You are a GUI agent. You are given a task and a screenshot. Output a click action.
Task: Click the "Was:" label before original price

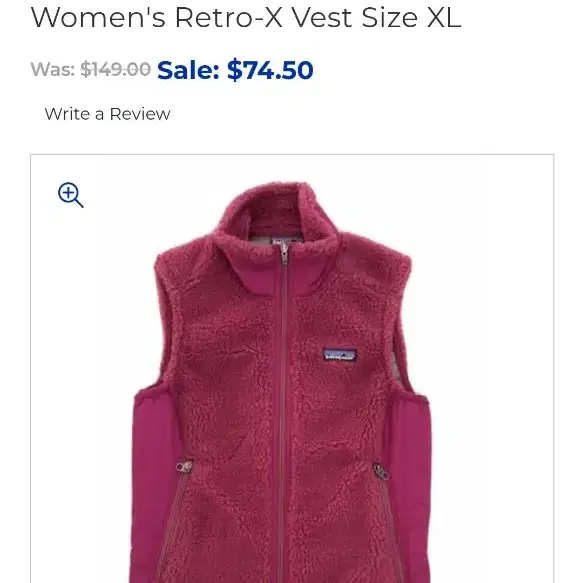pyautogui.click(x=53, y=69)
